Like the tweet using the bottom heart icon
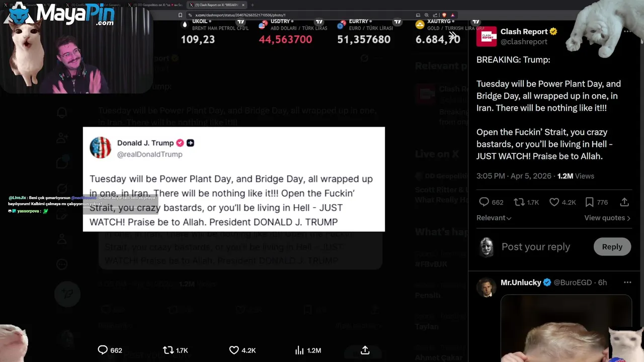Image resolution: width=644 pixels, height=362 pixels. [x=234, y=350]
